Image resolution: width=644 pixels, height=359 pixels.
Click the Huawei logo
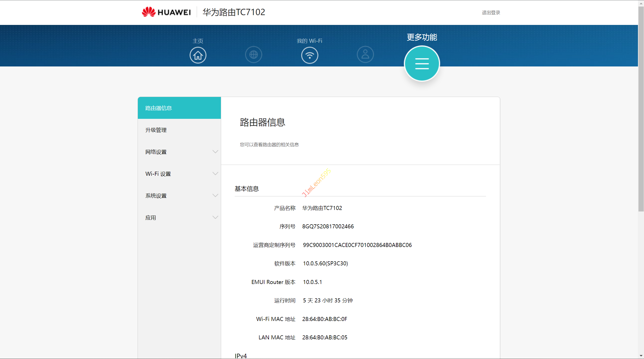pyautogui.click(x=166, y=12)
